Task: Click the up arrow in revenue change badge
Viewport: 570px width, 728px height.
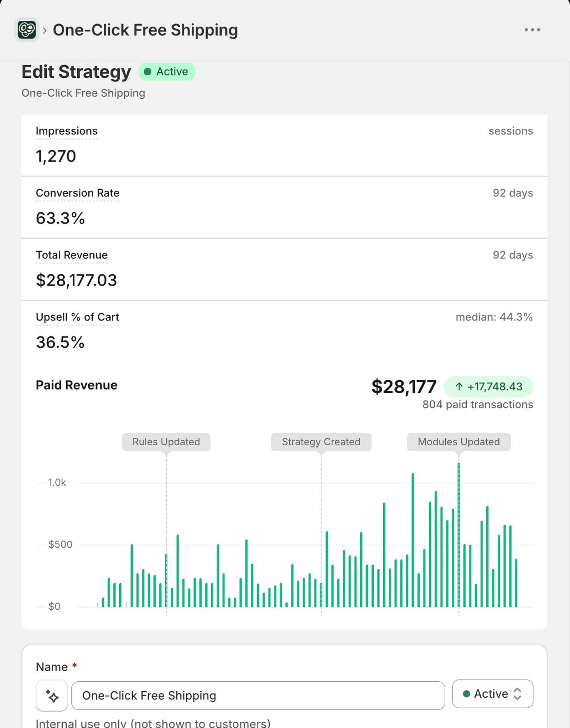Action: 459,386
